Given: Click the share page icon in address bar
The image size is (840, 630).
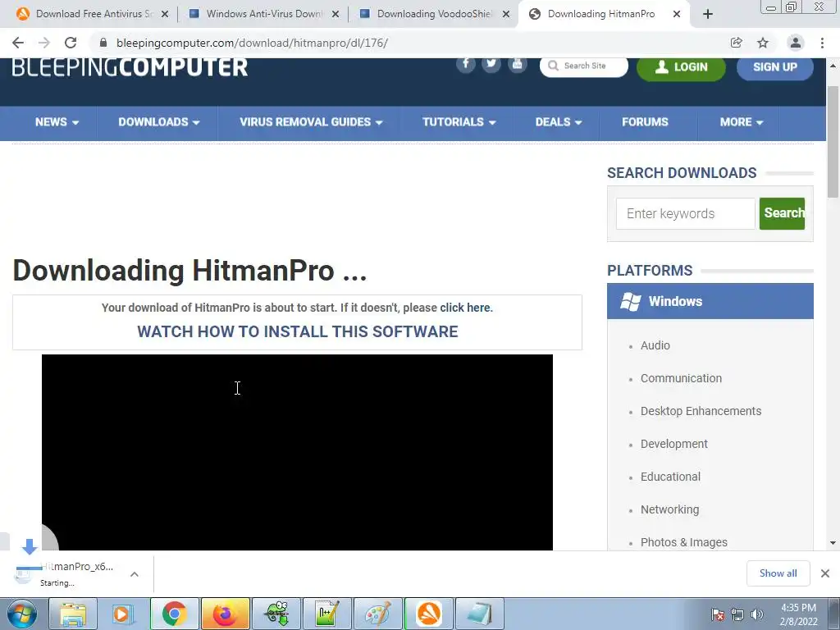Looking at the screenshot, I should point(736,43).
